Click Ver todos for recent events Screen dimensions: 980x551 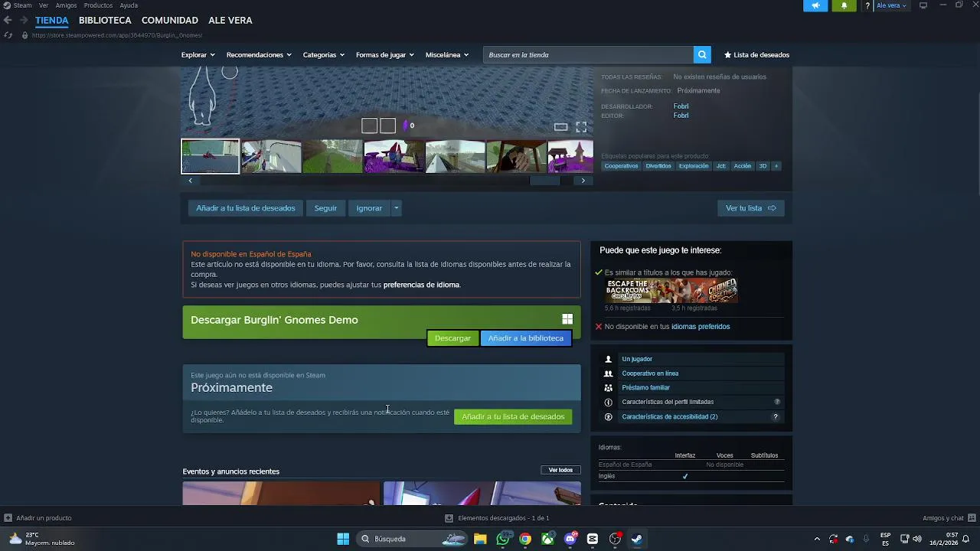(560, 470)
